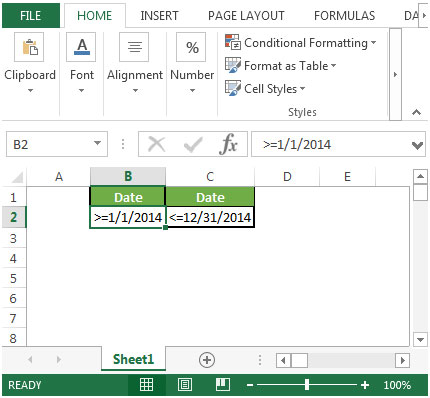Switch to Page Layout view icon
The image size is (430, 398).
click(x=185, y=385)
